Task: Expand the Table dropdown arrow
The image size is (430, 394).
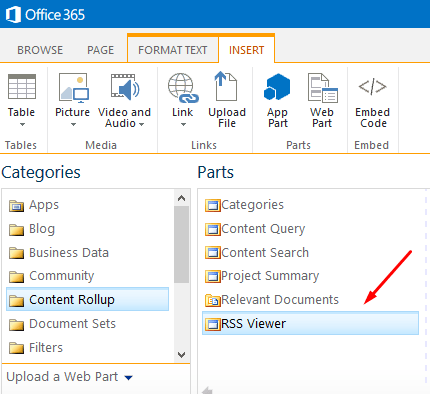Action: (22, 125)
